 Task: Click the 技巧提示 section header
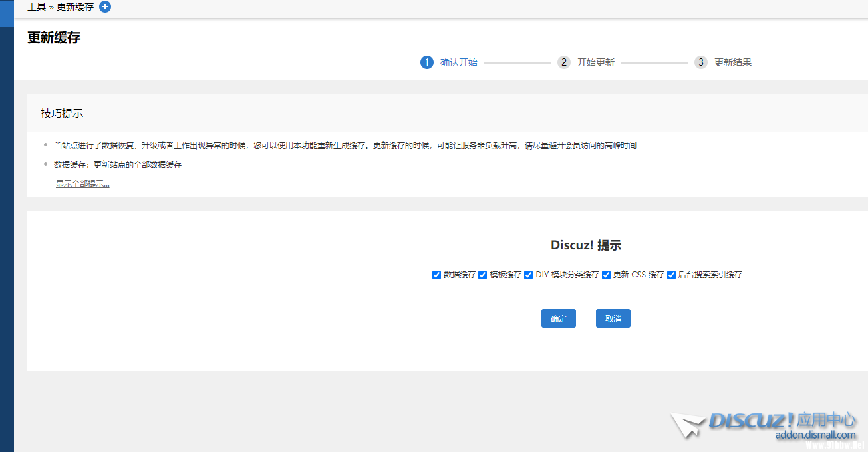point(62,114)
